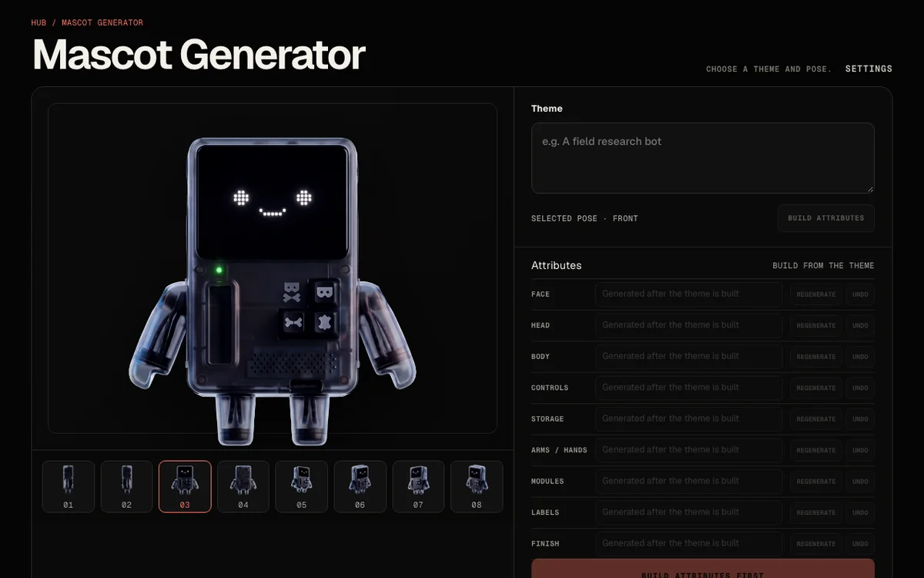Viewport: 924px width, 578px height.
Task: Click the Mascot Generator breadcrumb
Action: tap(102, 22)
